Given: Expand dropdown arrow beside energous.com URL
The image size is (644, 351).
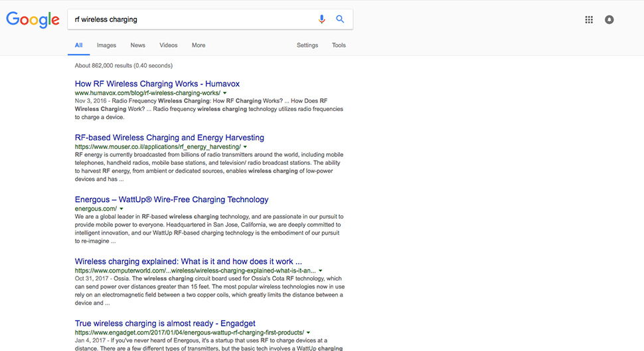Looking at the screenshot, I should 121,209.
